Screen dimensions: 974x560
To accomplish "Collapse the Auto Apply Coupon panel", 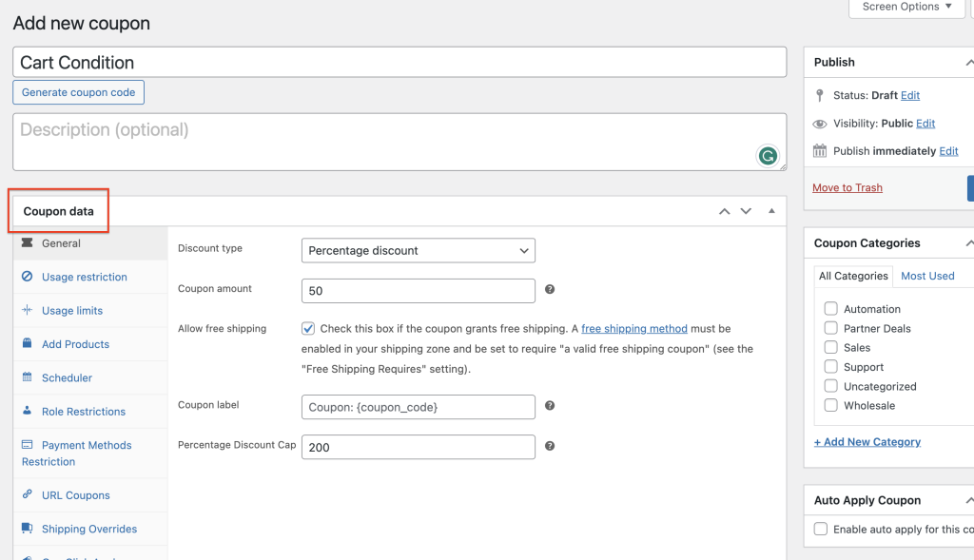I will (x=969, y=500).
